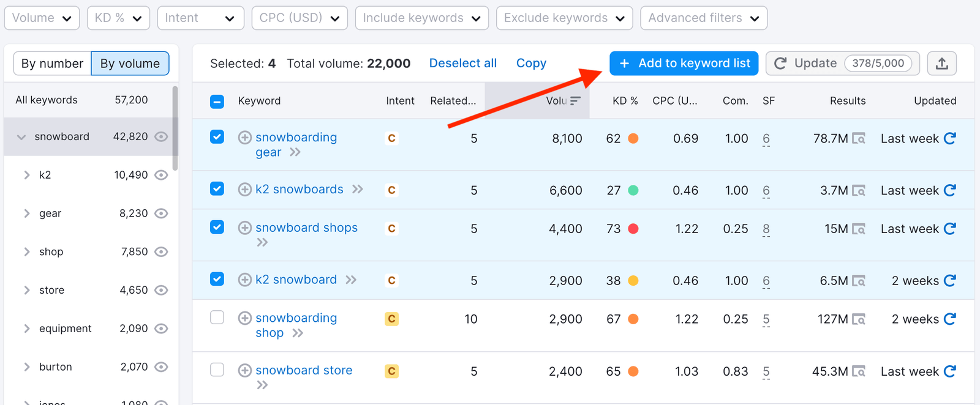Uncheck the k2 snowboards row checkbox

click(217, 188)
